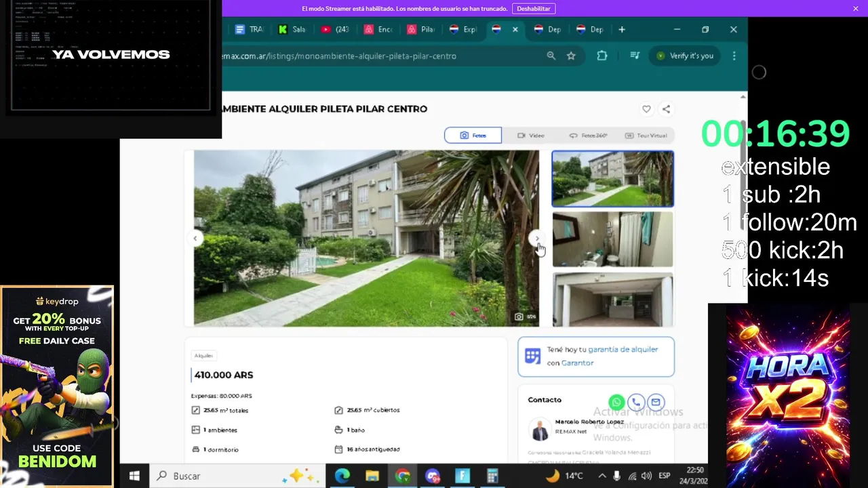This screenshot has height=488, width=868.
Task: Click the address bar URL
Action: click(339, 56)
